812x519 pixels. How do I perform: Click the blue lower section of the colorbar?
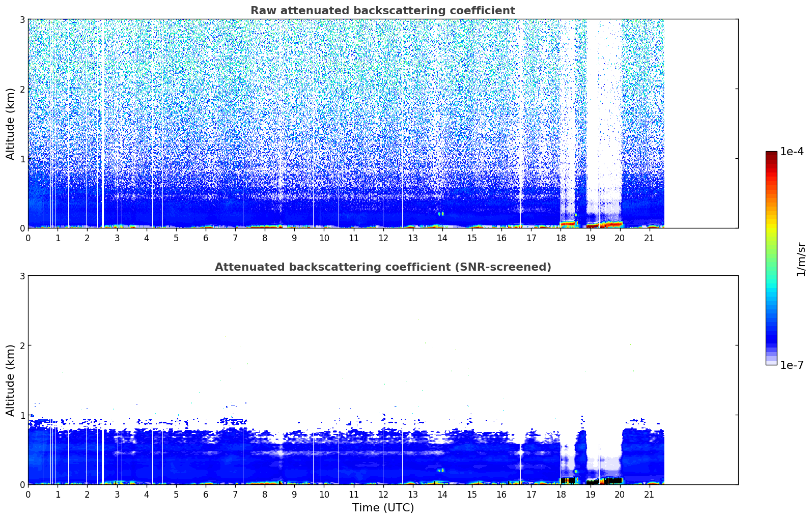coord(771,326)
